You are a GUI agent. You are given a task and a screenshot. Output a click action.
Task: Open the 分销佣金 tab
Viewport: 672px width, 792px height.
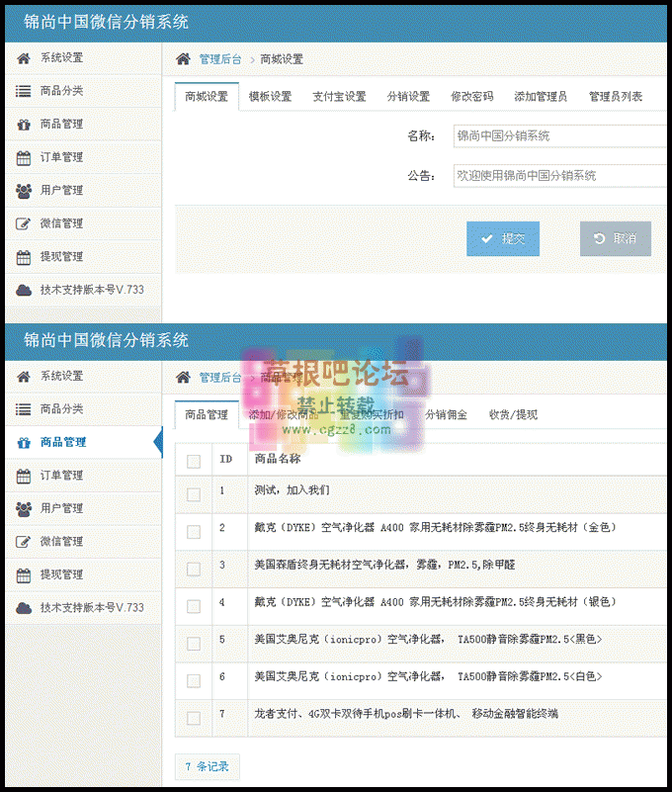pos(446,414)
